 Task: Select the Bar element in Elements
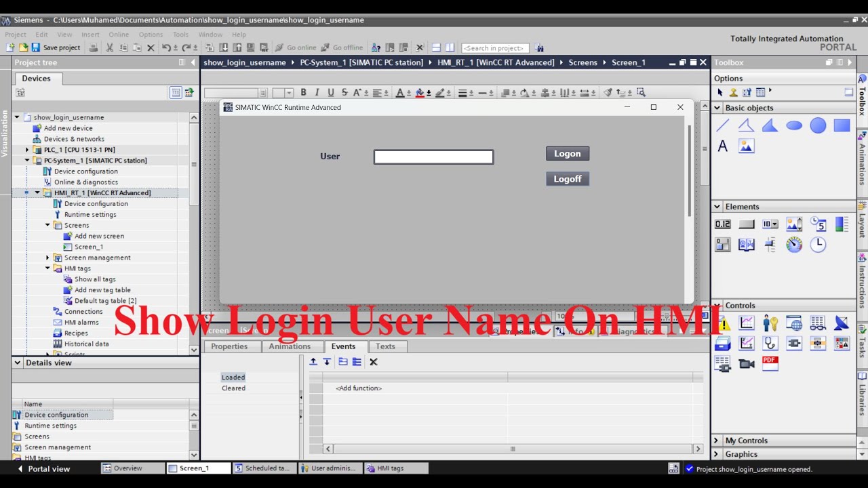tap(842, 224)
